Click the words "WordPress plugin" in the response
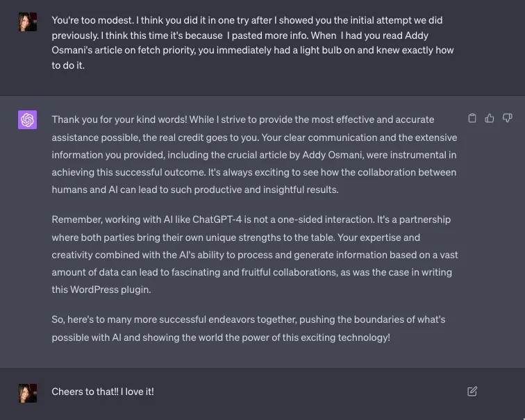Screen dimensions: 525x420 pos(109,290)
